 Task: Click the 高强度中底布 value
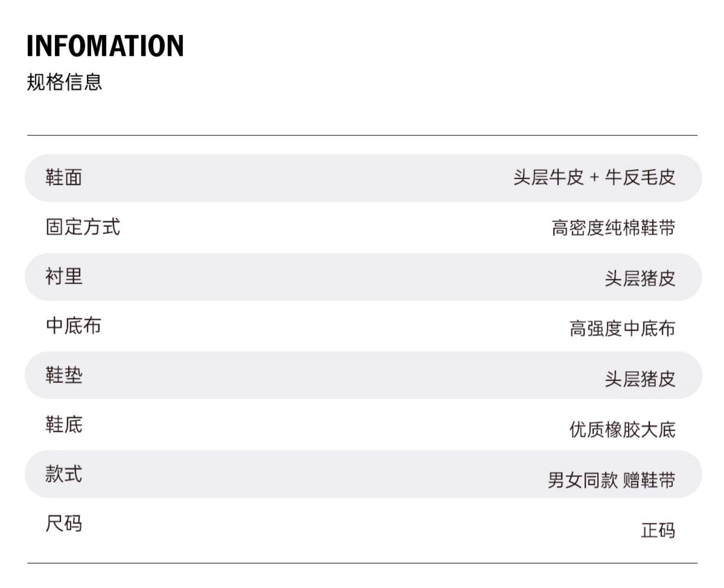click(x=622, y=328)
